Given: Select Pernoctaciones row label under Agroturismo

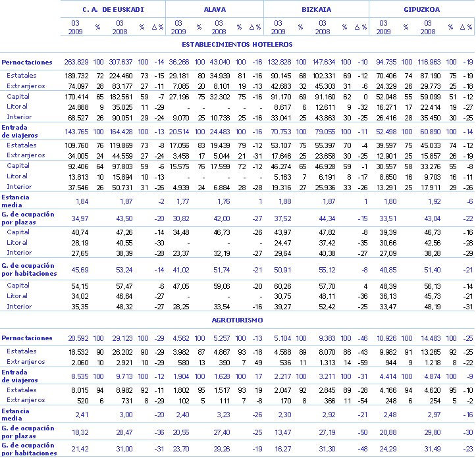Looking at the screenshot, I should (x=27, y=338).
